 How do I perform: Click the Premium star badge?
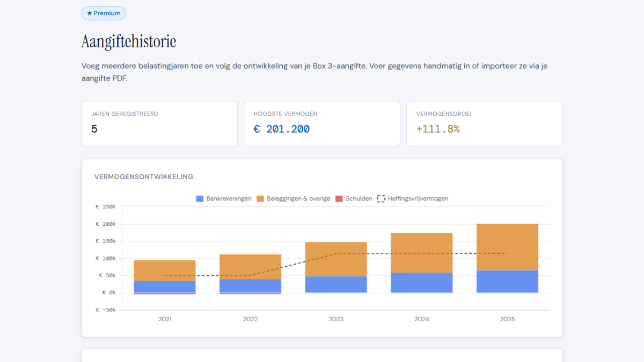[x=104, y=13]
